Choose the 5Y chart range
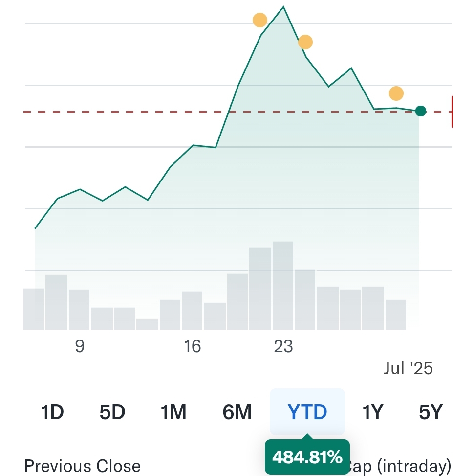 [431, 412]
